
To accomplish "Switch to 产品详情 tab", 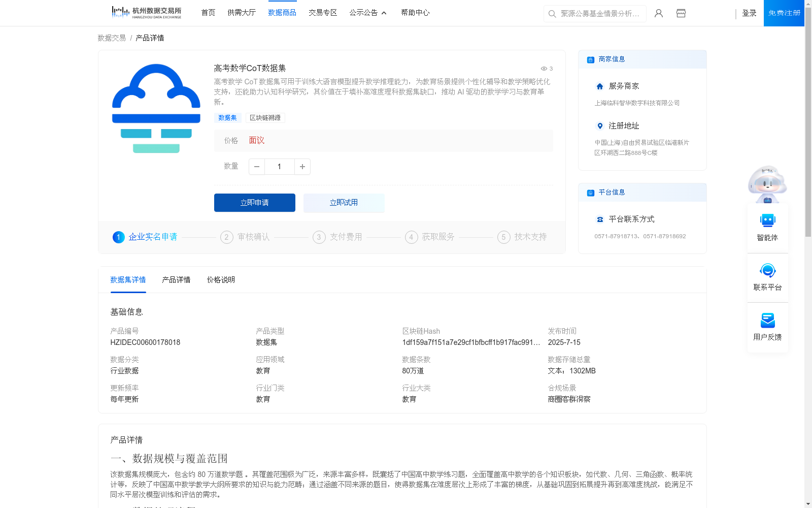I will click(x=176, y=280).
